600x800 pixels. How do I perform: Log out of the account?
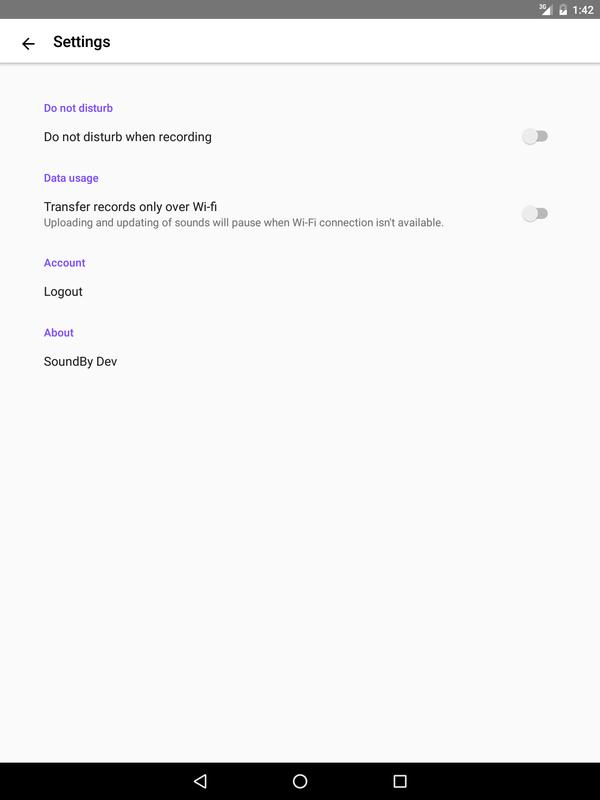63,292
